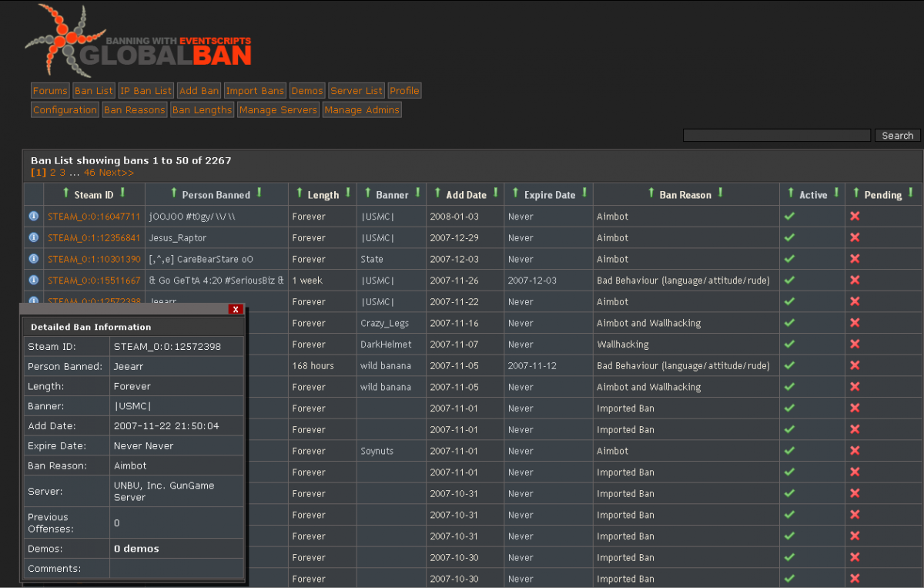Sort Steam ID column descending arrow
The height and width of the screenshot is (588, 924).
click(x=122, y=193)
